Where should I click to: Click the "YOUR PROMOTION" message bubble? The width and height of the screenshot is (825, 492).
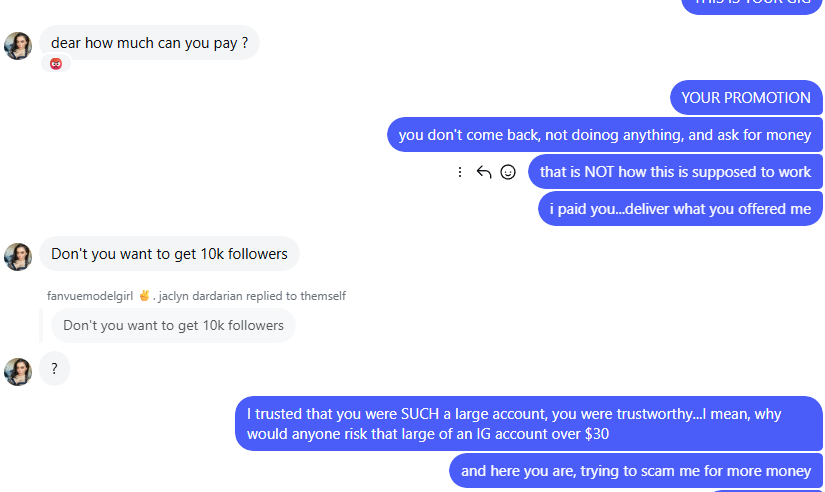pyautogui.click(x=745, y=98)
